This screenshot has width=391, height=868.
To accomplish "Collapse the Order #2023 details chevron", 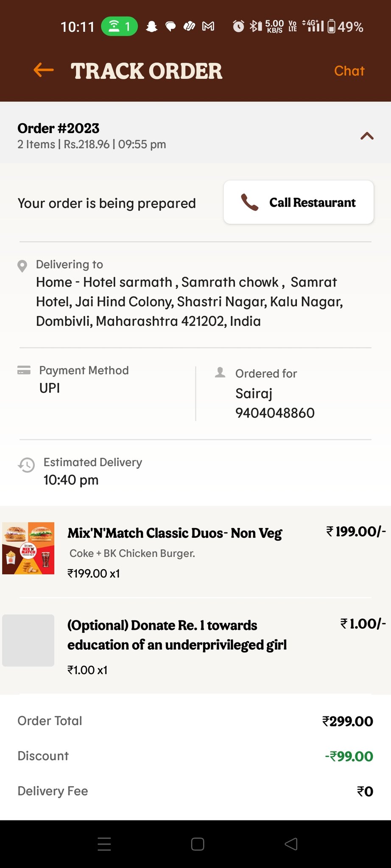I will click(367, 136).
